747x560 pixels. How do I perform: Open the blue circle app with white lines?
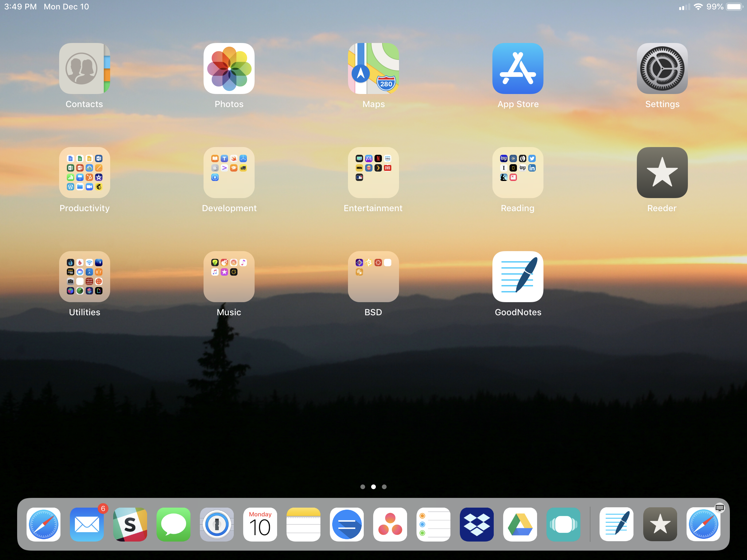coord(347,524)
